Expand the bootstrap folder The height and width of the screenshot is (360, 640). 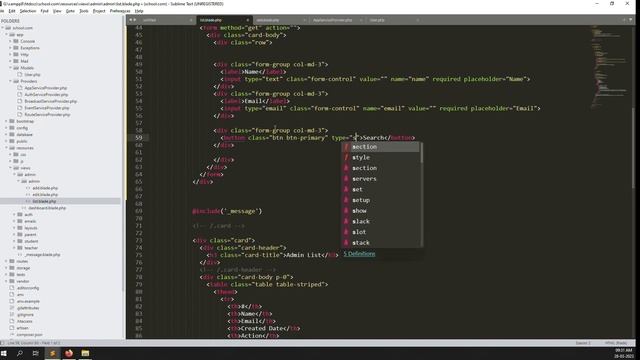pos(7,121)
